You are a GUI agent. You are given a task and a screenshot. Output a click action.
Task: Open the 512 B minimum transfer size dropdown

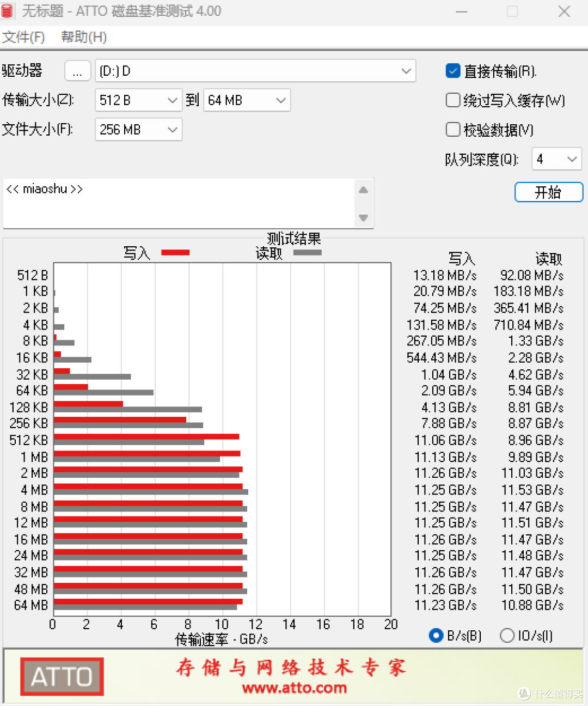pos(138,100)
